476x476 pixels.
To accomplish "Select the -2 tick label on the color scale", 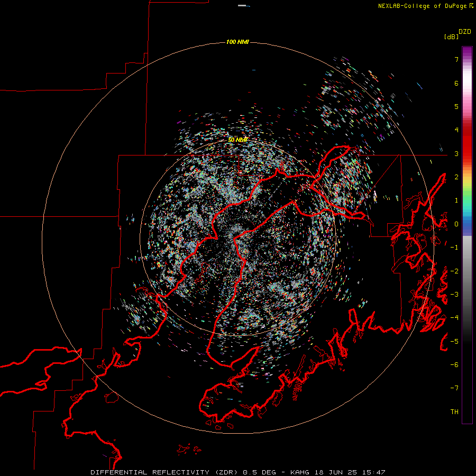I will coord(454,271).
